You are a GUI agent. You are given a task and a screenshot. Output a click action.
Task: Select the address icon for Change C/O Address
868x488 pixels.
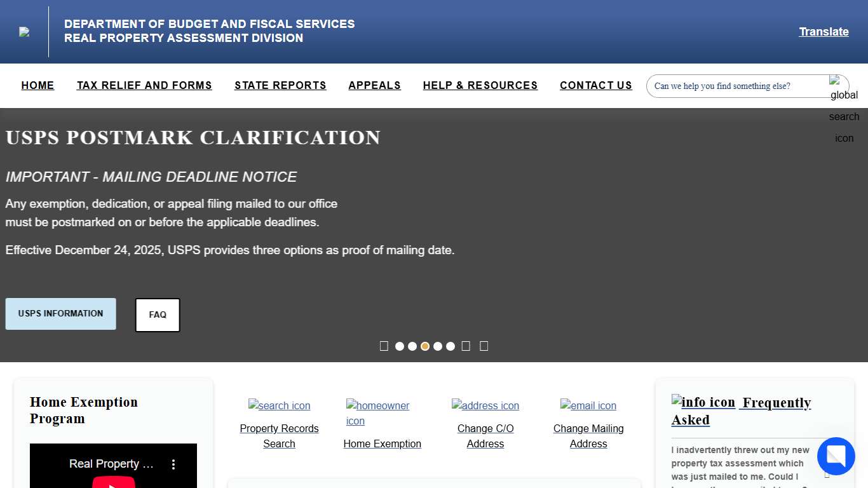tap(485, 405)
